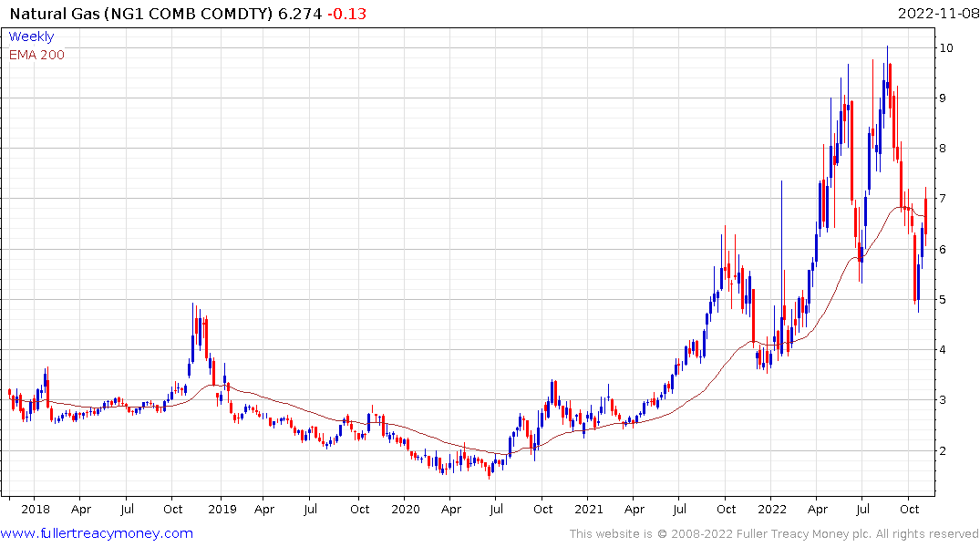This screenshot has width=980, height=547.
Task: Select the price axis label 8
Action: 944,149
